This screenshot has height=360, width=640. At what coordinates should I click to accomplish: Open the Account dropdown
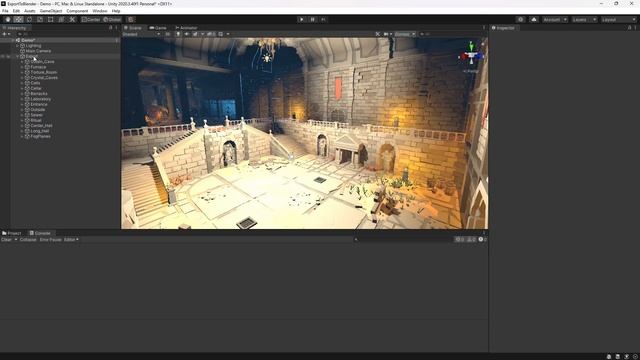tap(555, 19)
